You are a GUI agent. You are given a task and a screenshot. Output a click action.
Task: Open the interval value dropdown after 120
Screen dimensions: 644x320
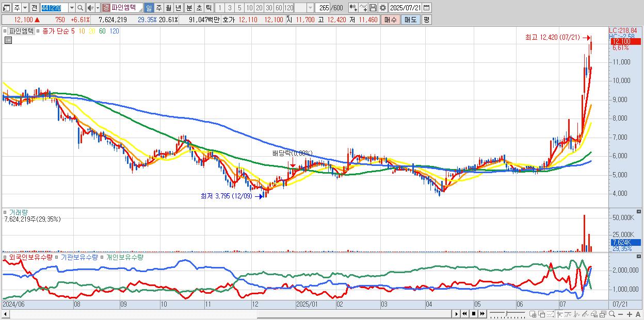click(310, 8)
